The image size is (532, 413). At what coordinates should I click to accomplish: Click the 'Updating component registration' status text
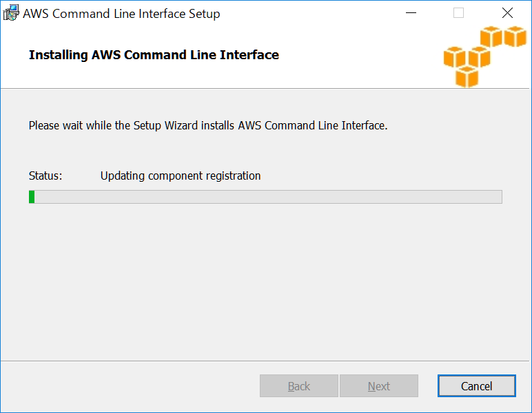coord(181,176)
